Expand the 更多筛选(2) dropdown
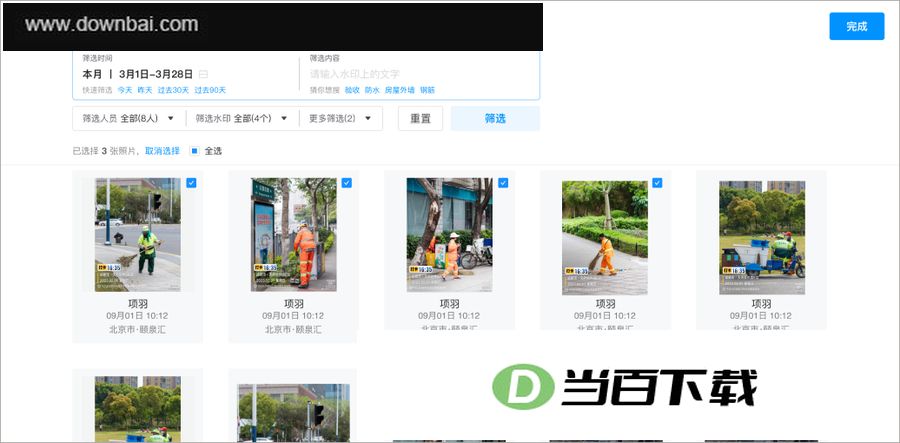 coord(341,118)
